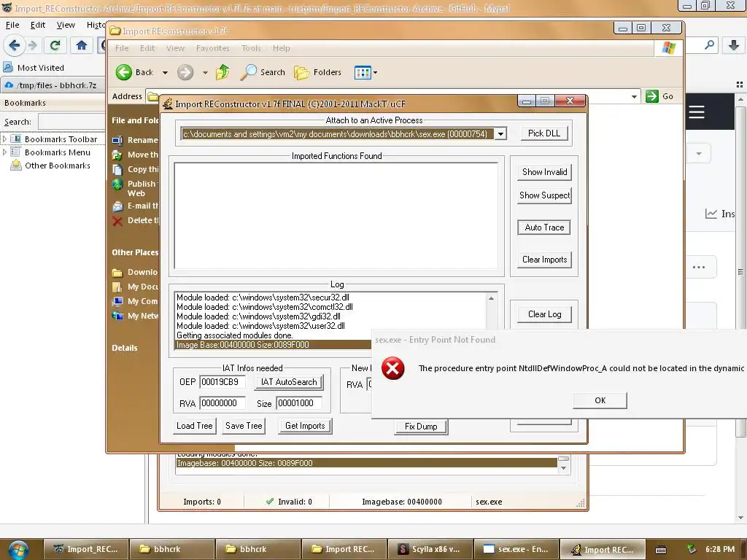Click the keyboard icon in system tray
The width and height of the screenshot is (747, 560).
661,550
